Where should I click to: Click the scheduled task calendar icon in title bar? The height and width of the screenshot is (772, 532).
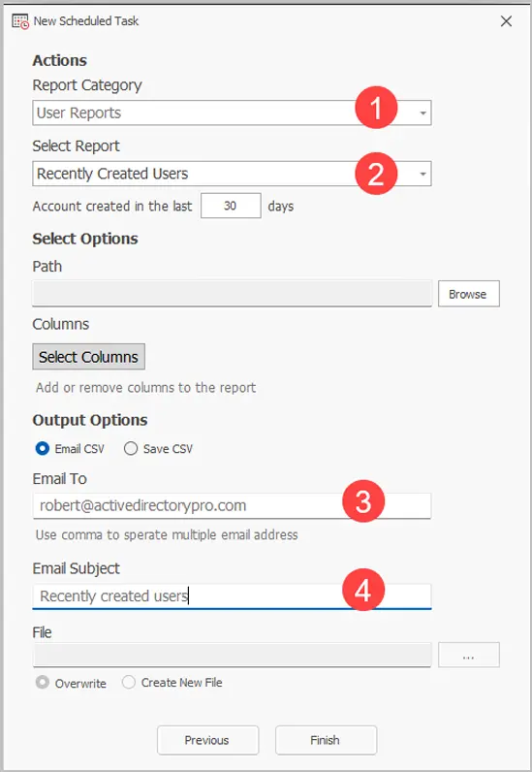pyautogui.click(x=20, y=21)
